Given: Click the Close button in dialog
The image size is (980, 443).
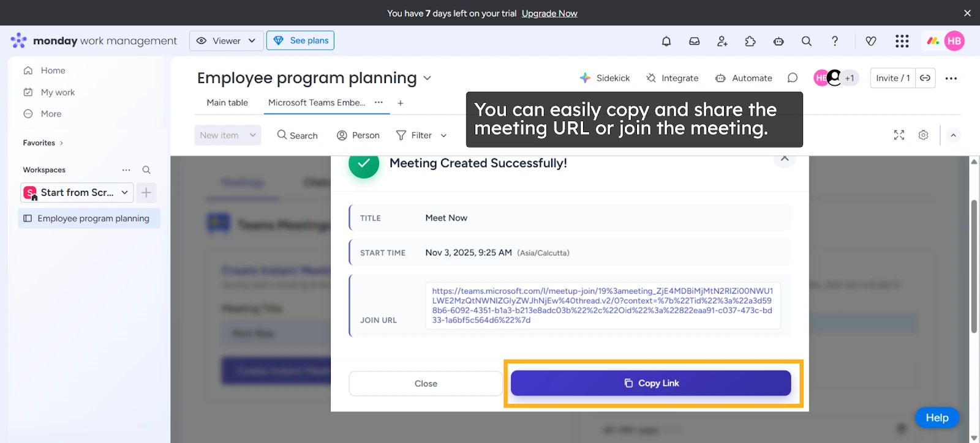Looking at the screenshot, I should (x=426, y=384).
